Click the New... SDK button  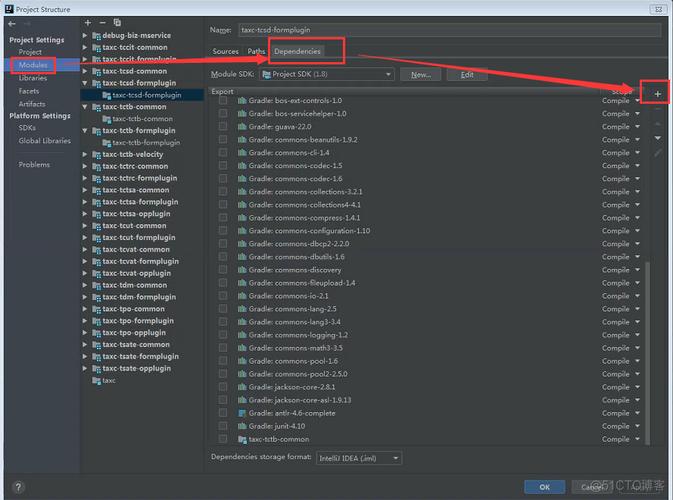click(x=421, y=75)
